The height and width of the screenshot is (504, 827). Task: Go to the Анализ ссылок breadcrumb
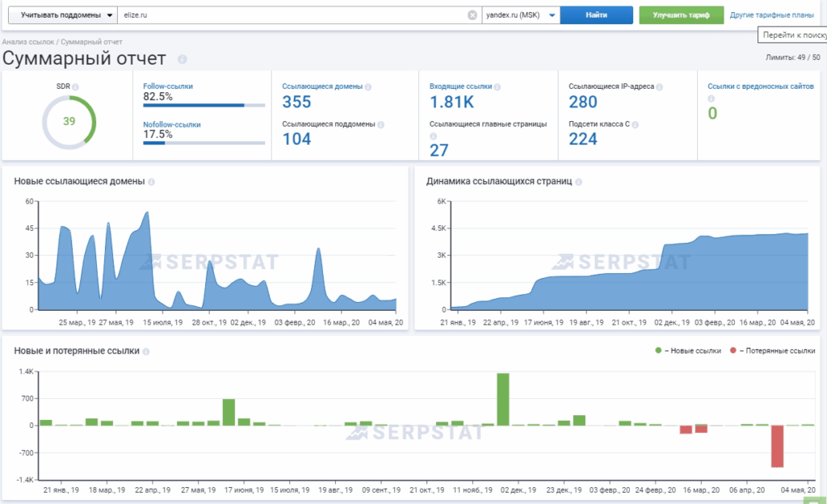pos(27,41)
